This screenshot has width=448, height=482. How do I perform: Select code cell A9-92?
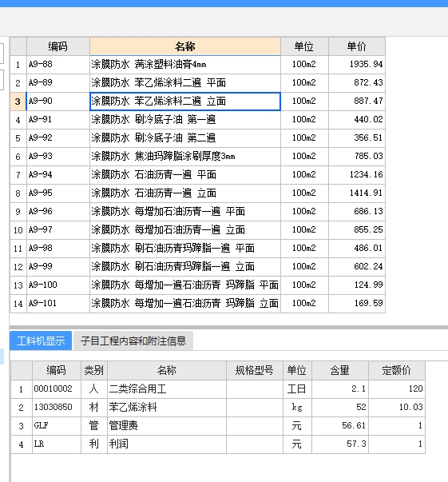[58, 138]
